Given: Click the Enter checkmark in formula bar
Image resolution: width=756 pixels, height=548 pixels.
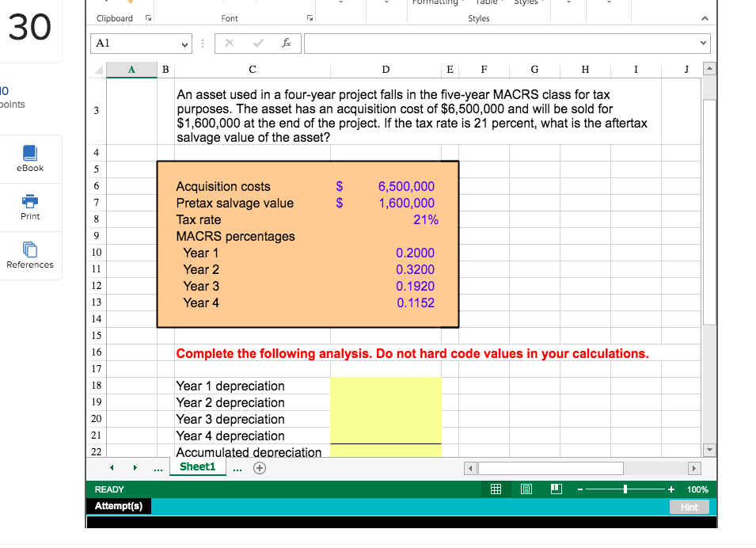Looking at the screenshot, I should point(257,44).
